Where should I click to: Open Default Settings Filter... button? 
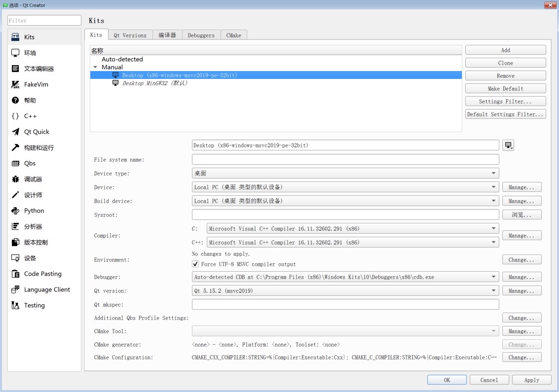(506, 114)
